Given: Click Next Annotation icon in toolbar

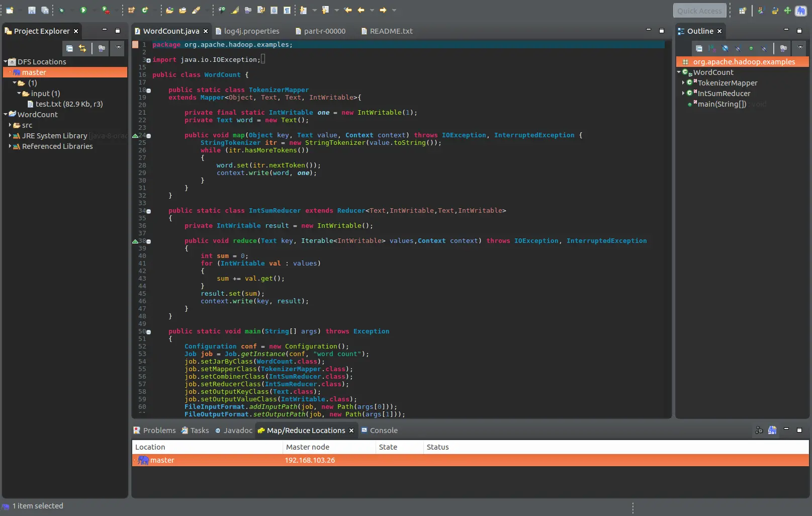Looking at the screenshot, I should point(303,10).
